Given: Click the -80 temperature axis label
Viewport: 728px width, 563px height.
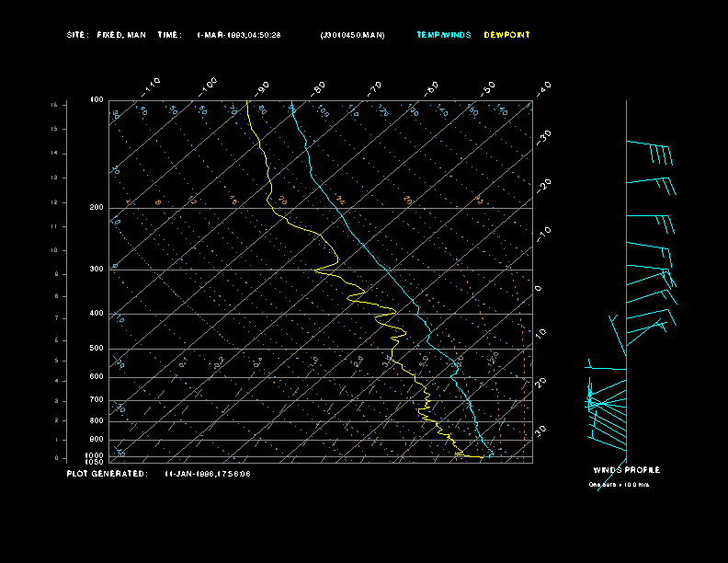Looking at the screenshot, I should (x=319, y=88).
